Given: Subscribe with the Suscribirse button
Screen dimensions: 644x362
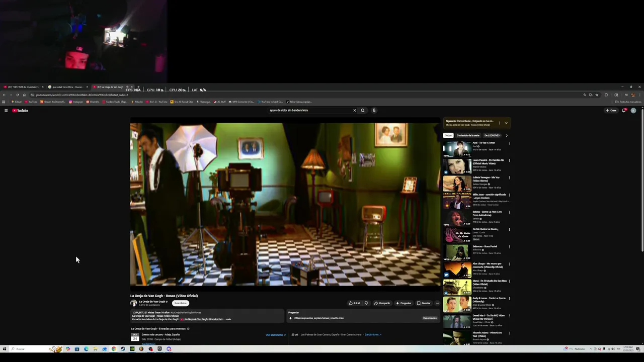Looking at the screenshot, I should point(180,303).
